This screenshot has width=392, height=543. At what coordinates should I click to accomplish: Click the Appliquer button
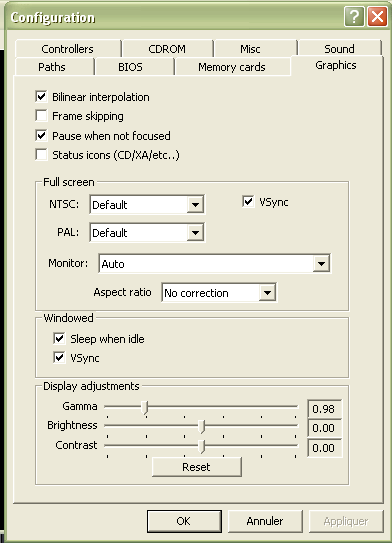pos(346,521)
